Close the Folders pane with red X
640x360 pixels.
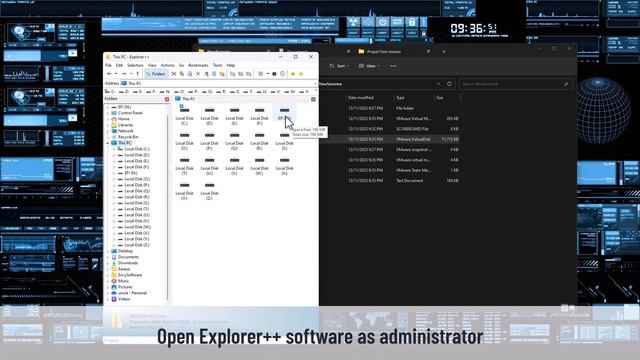[167, 99]
